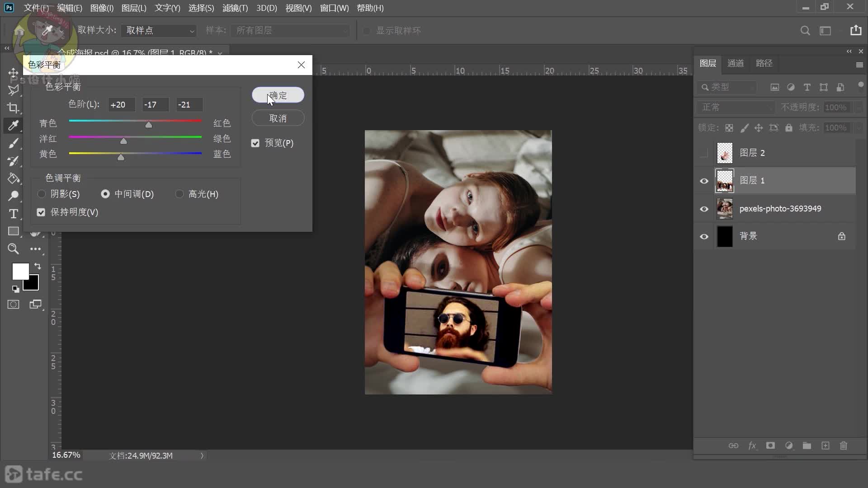The width and height of the screenshot is (868, 488).
Task: Open the 窗口 menu
Action: 334,8
